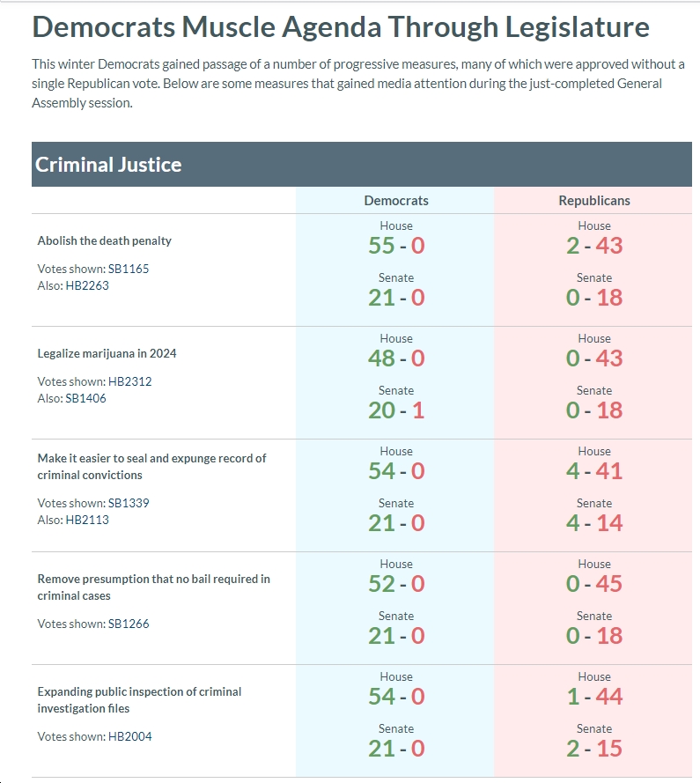Click the Democrats column heading

click(396, 201)
